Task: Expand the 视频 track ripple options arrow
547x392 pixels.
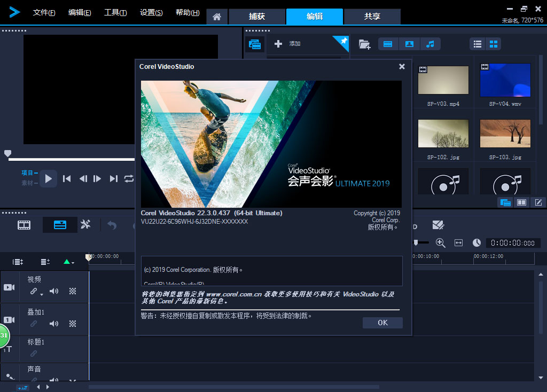Action: (42, 295)
